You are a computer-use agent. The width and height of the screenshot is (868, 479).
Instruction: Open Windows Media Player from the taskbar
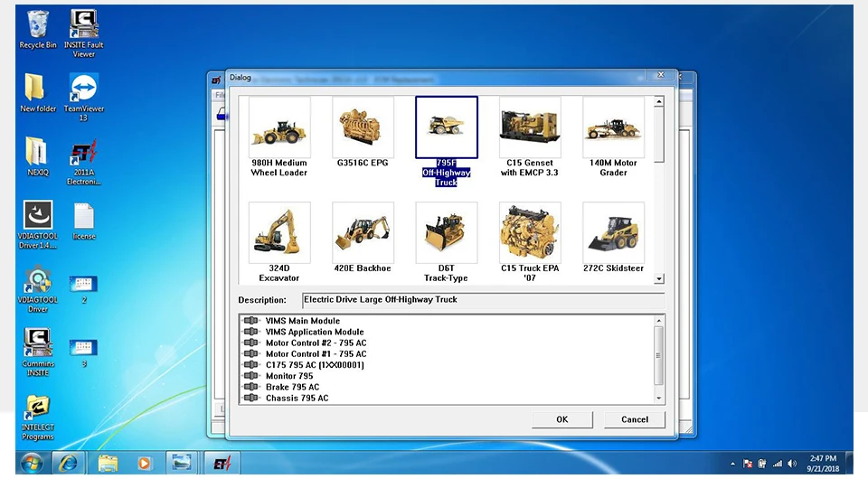(144, 463)
